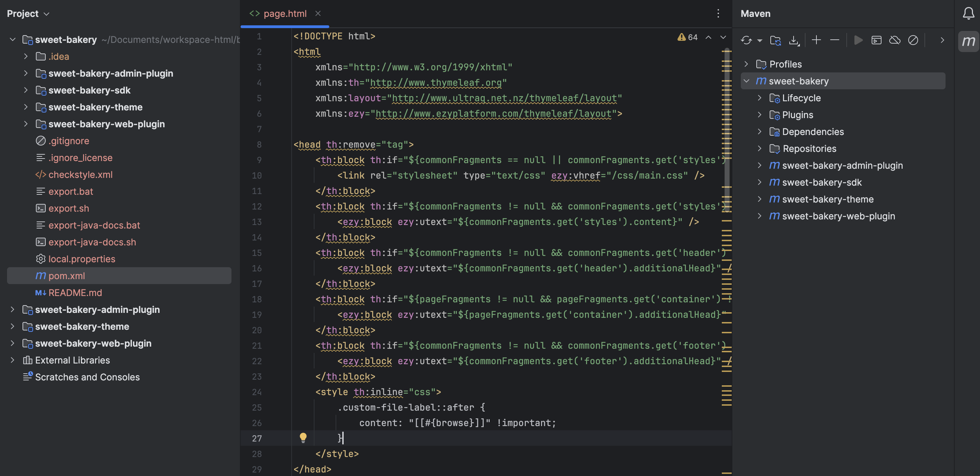Screen dimensions: 980x476
Task: Select pom.xml in project tree
Action: coord(119,276)
